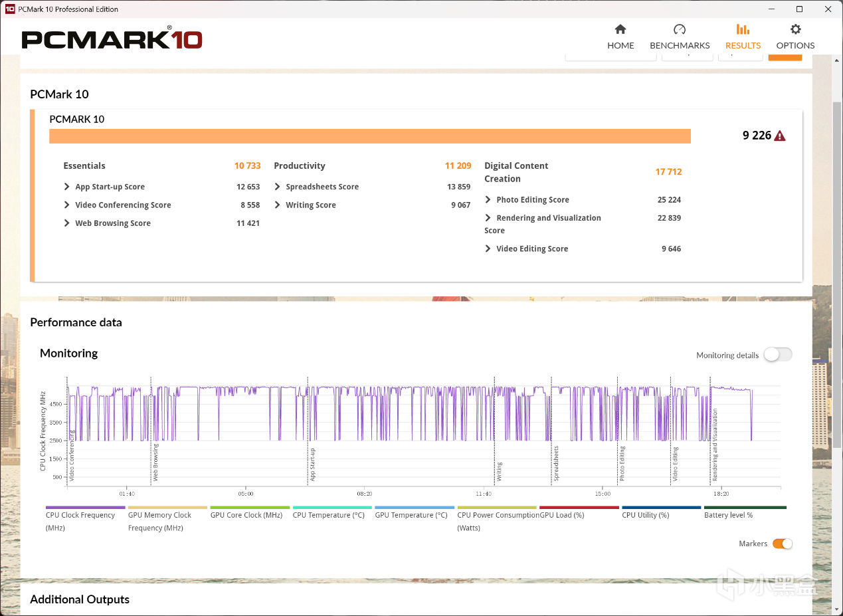Click Spreadsheets Score value 13 859
This screenshot has height=616, width=843.
coord(458,187)
